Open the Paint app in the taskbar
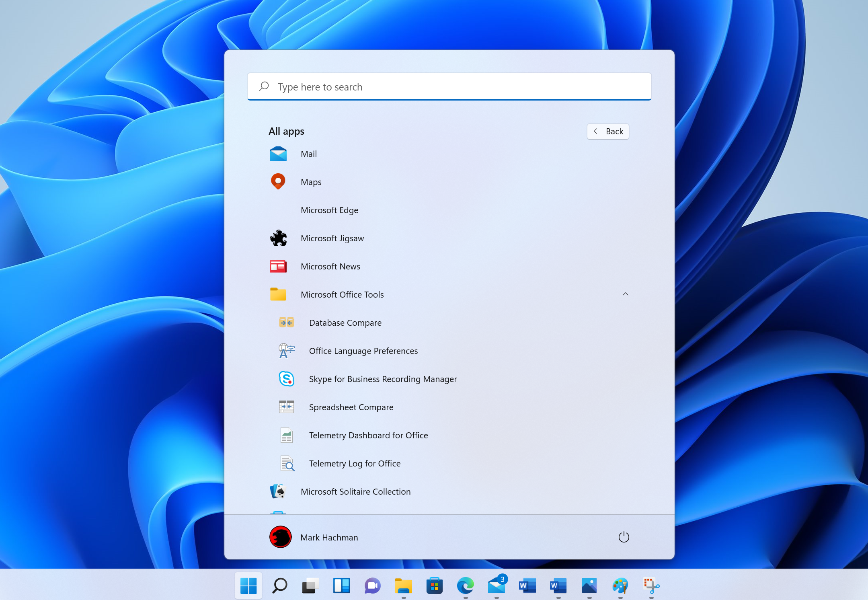 (620, 586)
